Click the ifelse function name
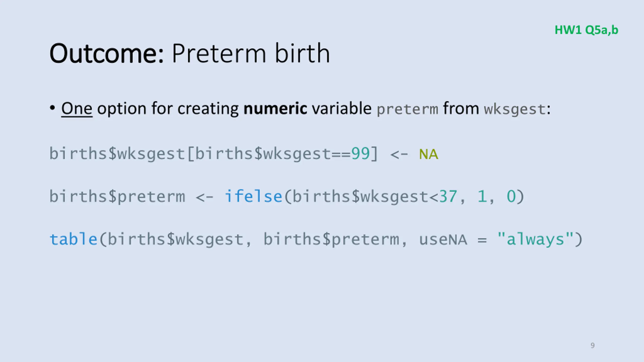 coord(254,196)
